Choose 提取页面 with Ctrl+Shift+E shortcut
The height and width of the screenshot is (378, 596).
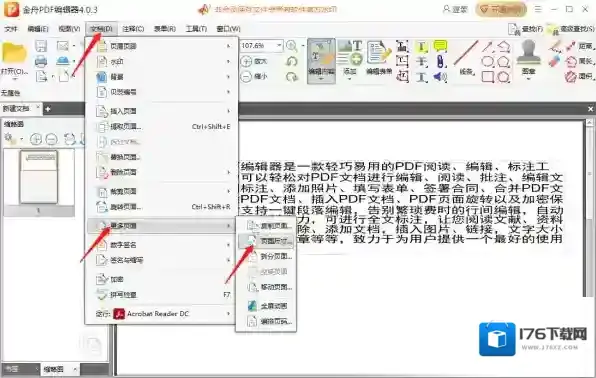point(162,127)
